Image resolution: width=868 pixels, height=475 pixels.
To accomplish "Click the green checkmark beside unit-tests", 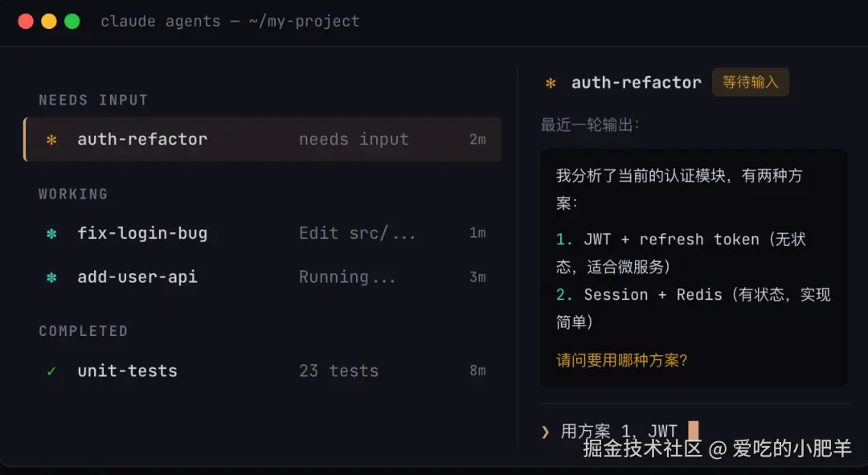I will click(51, 371).
